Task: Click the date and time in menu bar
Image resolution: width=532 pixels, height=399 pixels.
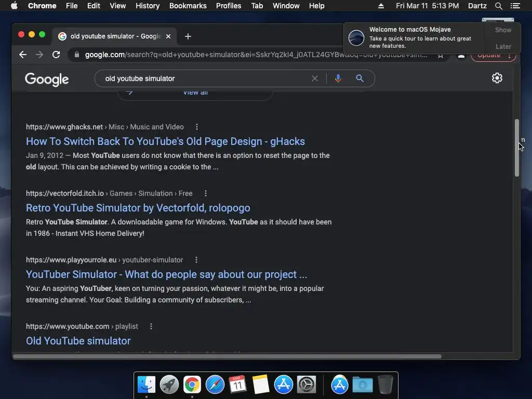Action: (x=427, y=6)
